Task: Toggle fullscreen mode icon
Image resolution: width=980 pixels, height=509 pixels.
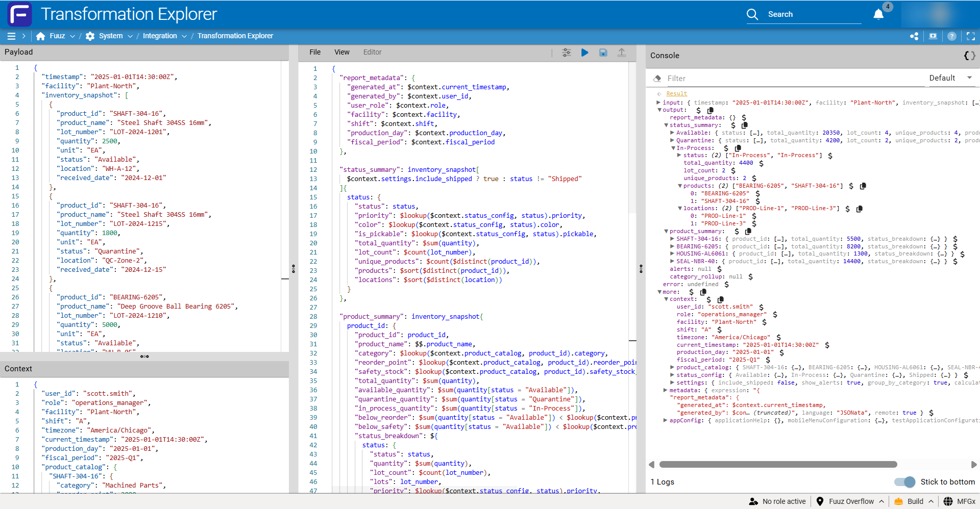Action: pos(971,36)
